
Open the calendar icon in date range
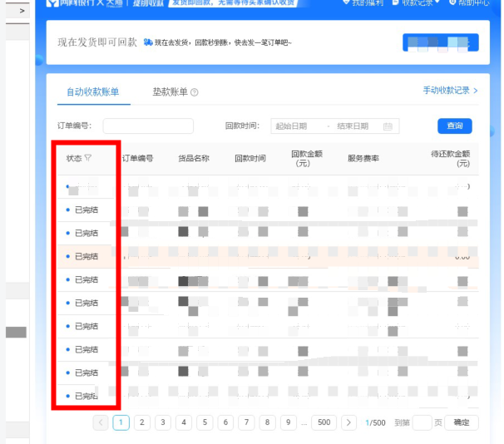388,126
